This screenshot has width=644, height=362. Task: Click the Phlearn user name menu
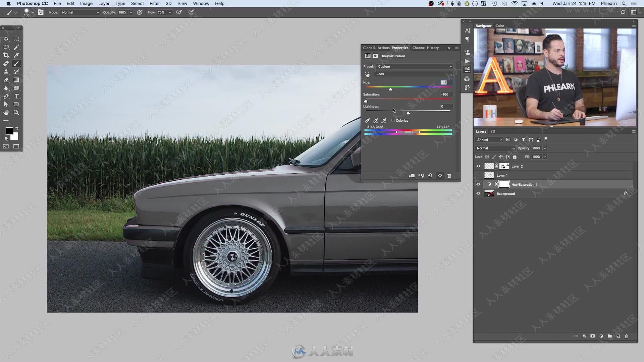tap(608, 3)
